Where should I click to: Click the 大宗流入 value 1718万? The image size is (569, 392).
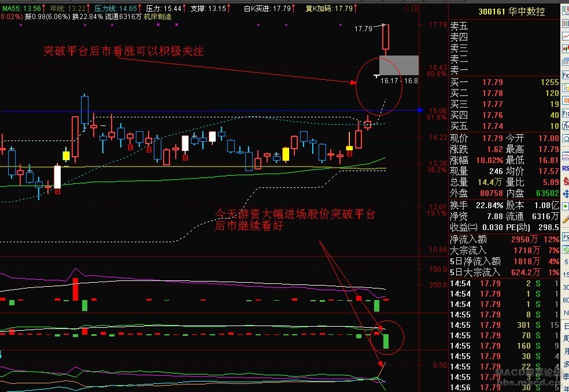point(527,250)
